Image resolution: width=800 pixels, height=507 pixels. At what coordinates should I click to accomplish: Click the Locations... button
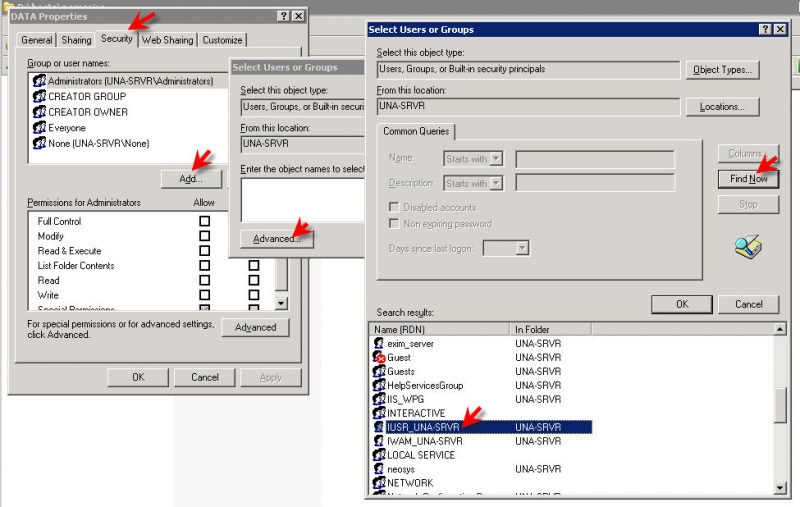722,107
